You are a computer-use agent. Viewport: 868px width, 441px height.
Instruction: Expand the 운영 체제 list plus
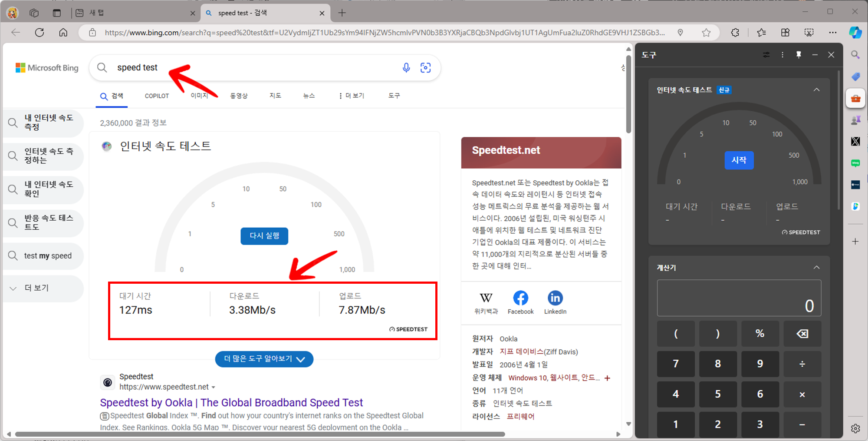[x=607, y=378]
